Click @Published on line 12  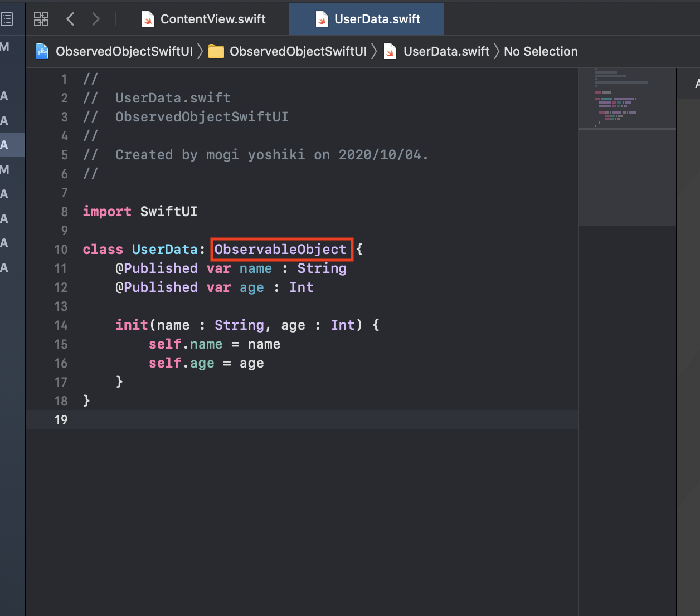(x=157, y=287)
